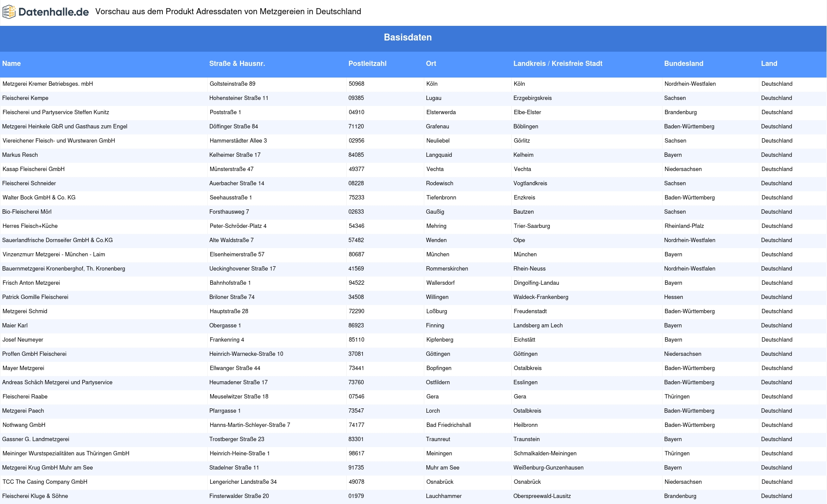
Task: Click Bundesland cell Rheinland-Pfalz
Action: [684, 226]
